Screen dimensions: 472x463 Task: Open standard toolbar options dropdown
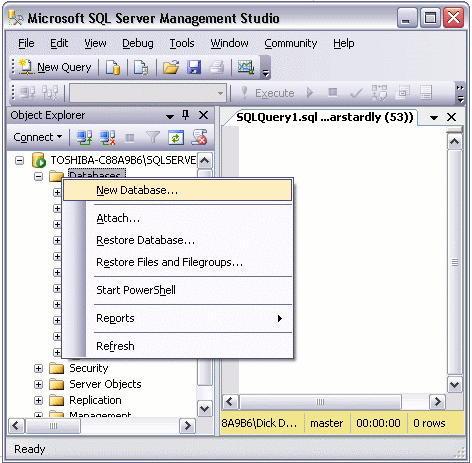265,68
